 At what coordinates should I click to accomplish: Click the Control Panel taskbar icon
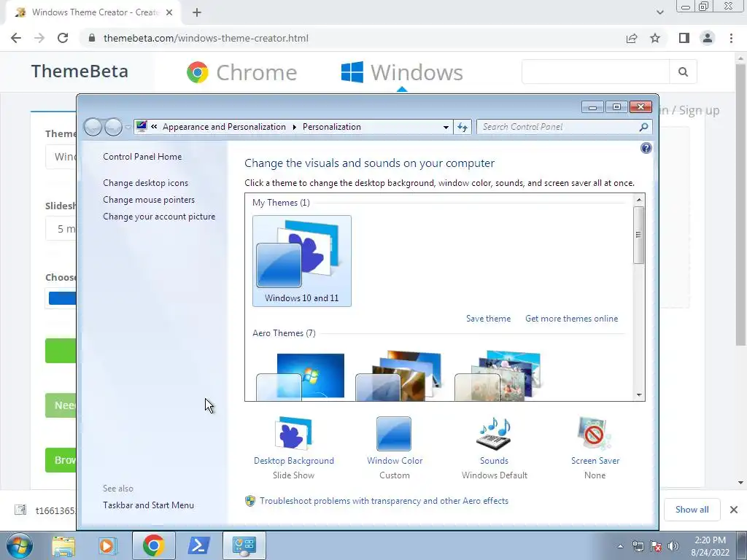[x=244, y=545]
